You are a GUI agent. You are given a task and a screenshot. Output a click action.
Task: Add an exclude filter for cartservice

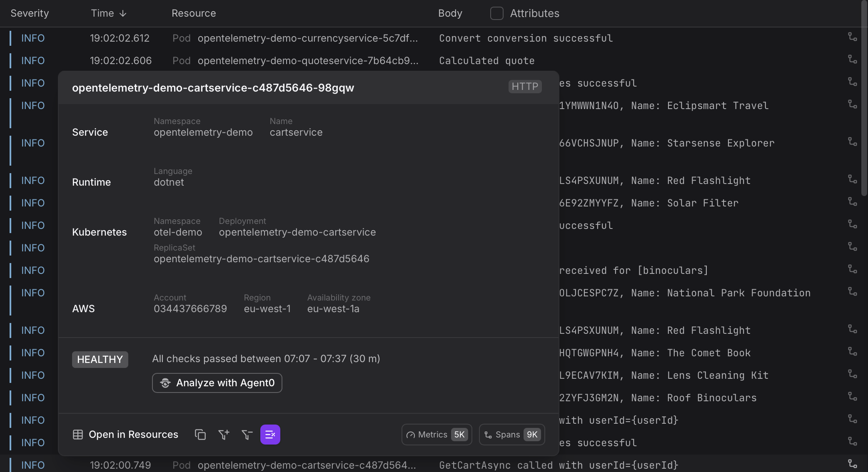(247, 435)
